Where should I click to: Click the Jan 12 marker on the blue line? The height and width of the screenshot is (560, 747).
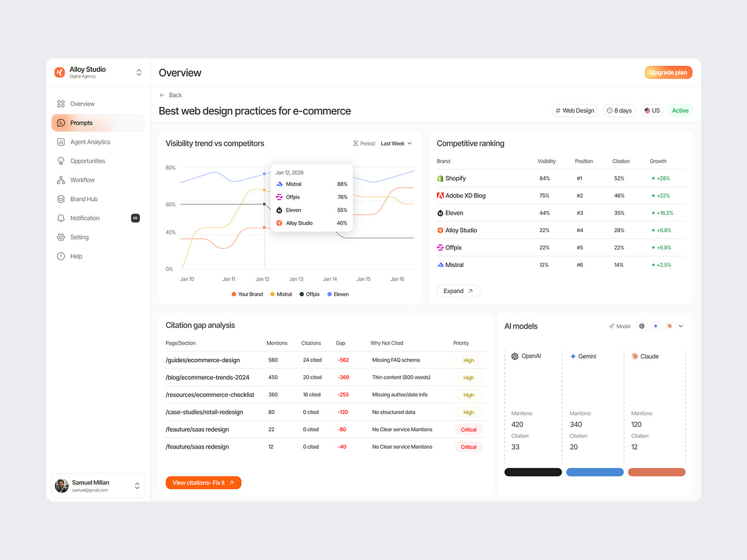pos(265,174)
